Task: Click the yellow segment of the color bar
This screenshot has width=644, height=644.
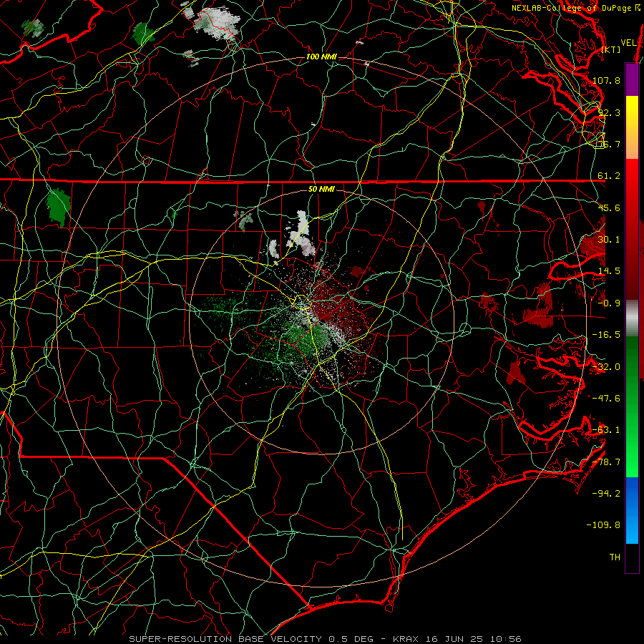Action: 632,112
